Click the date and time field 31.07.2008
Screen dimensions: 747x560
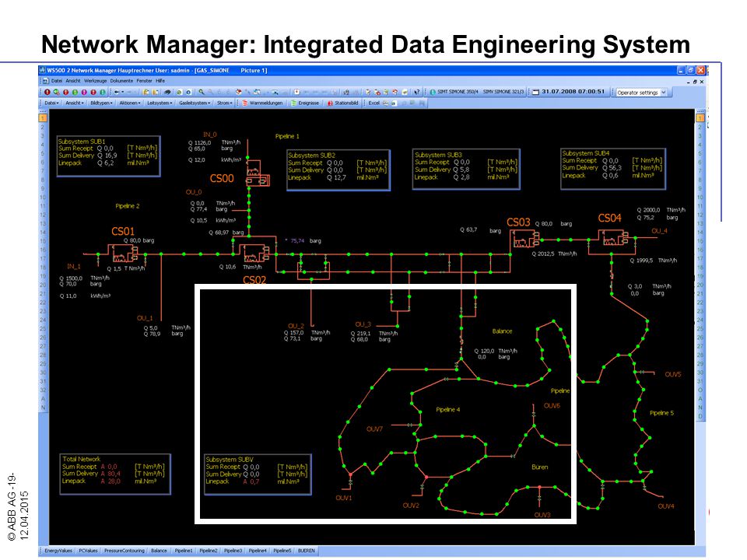573,92
